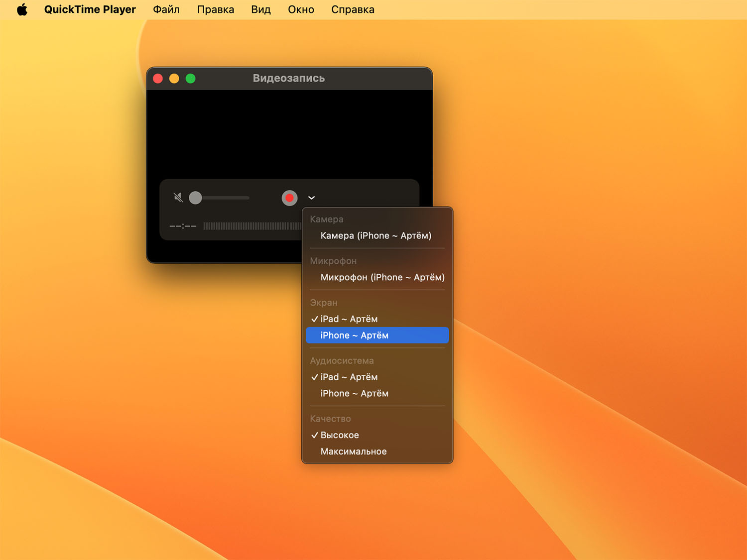The image size is (747, 560).
Task: Open the Вид menu
Action: coord(261,9)
